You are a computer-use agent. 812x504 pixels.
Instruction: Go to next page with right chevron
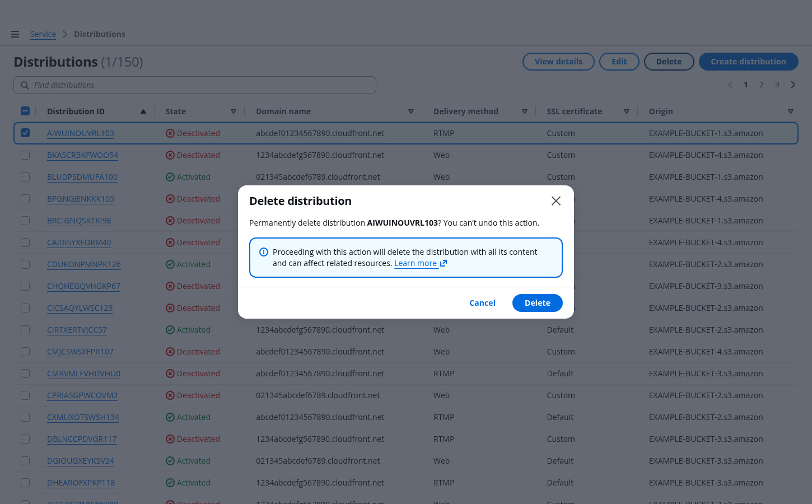click(x=793, y=85)
